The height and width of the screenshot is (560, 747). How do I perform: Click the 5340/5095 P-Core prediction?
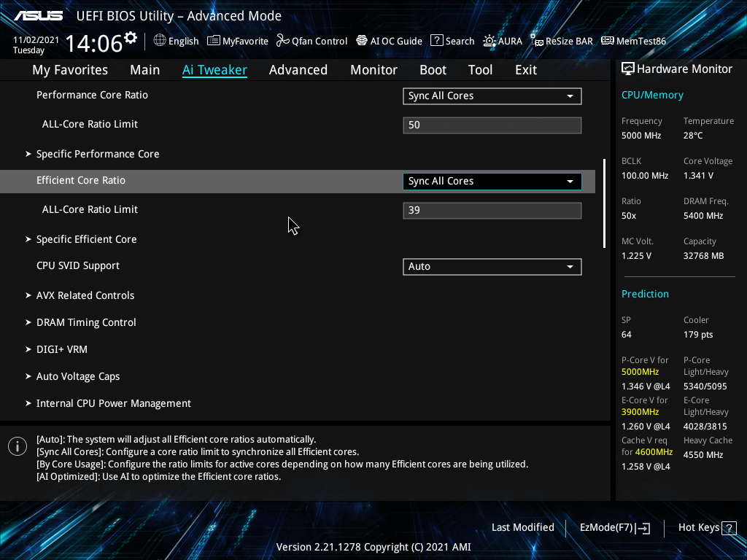click(705, 386)
